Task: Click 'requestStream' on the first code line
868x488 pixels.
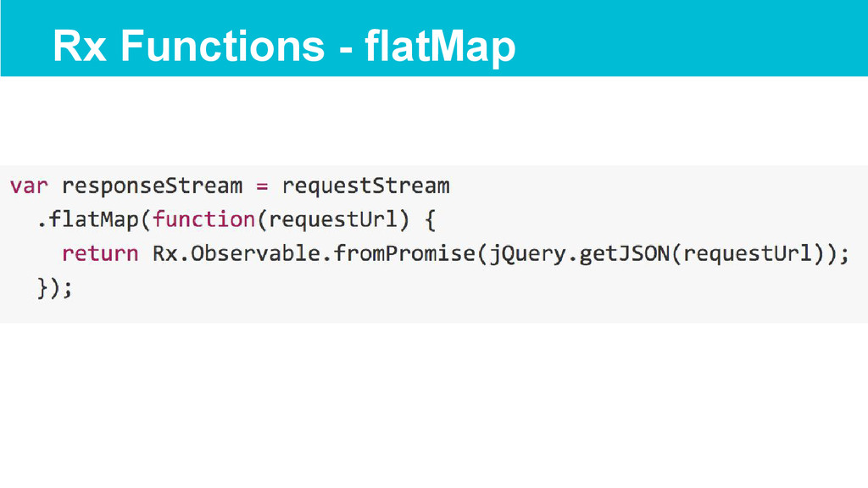Action: coord(365,186)
